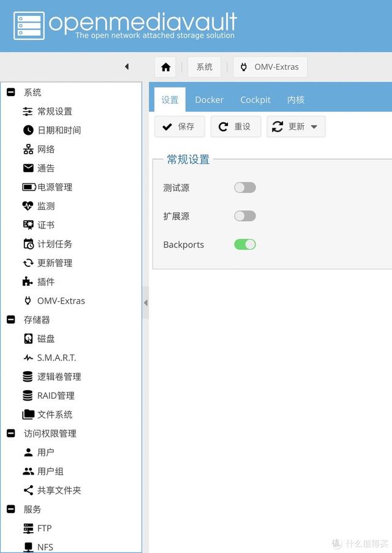Open 电源管理 in the sidebar
The width and height of the screenshot is (392, 553).
(x=55, y=187)
